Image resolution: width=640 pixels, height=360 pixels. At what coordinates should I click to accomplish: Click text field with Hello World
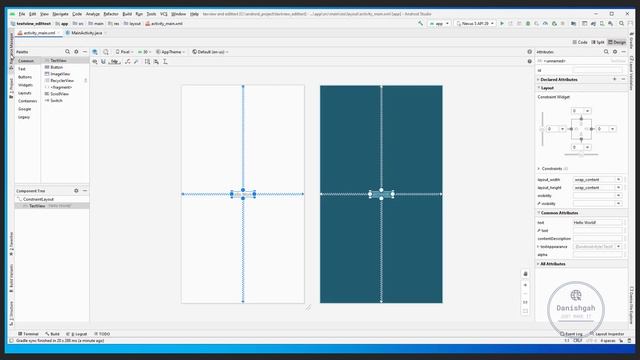coord(598,222)
